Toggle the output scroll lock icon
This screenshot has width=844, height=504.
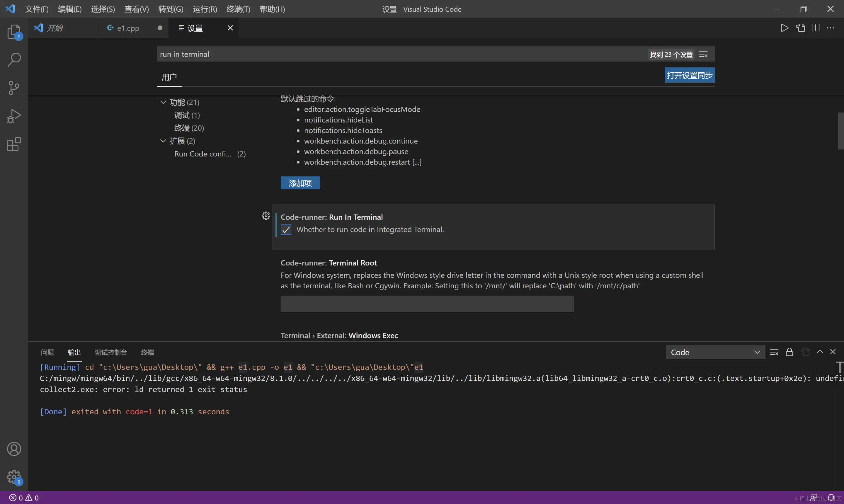point(789,352)
